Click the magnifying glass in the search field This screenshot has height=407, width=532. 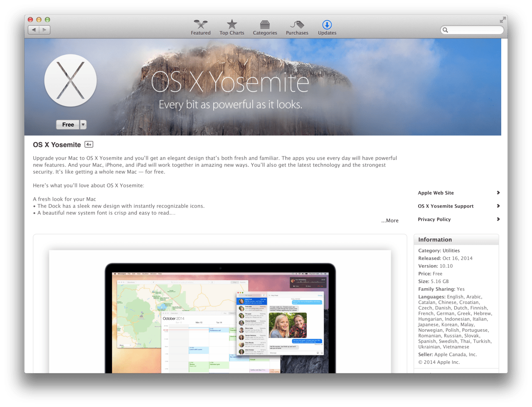(445, 30)
